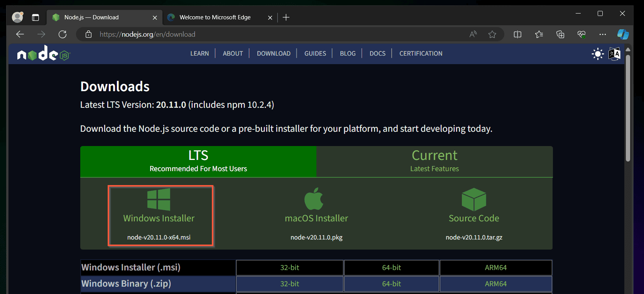
Task: Open the LEARN menu item
Action: [x=199, y=54]
